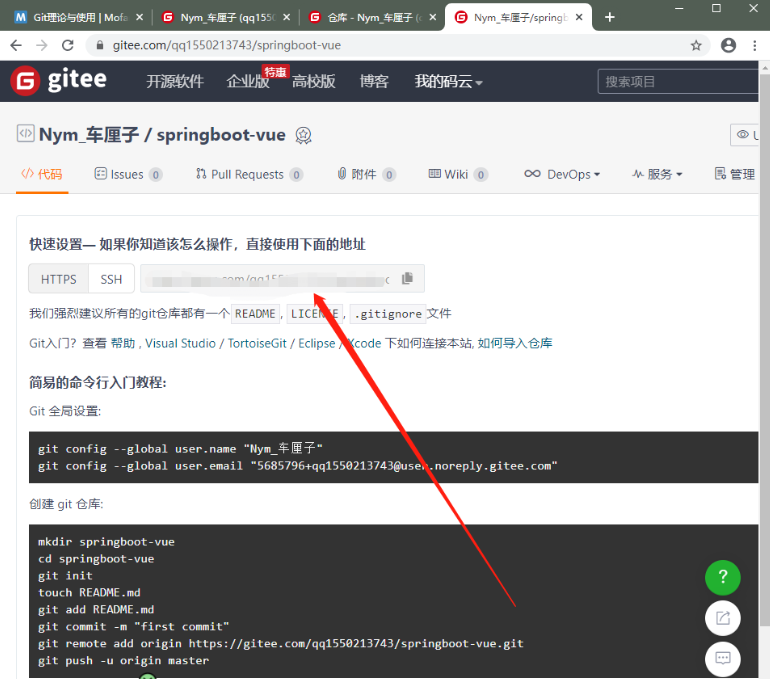Image resolution: width=770 pixels, height=679 pixels.
Task: Open the browser profile avatar
Action: (728, 45)
